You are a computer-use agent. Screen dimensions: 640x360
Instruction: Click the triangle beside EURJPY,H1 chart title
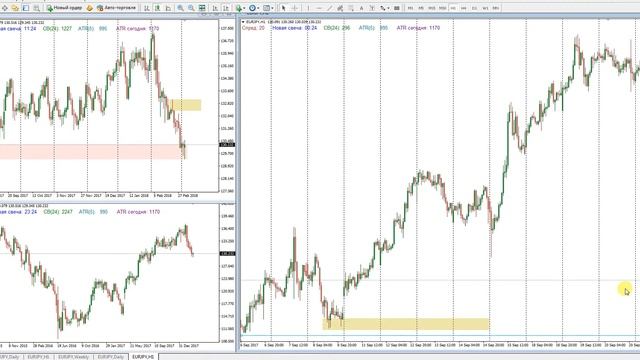(x=243, y=22)
